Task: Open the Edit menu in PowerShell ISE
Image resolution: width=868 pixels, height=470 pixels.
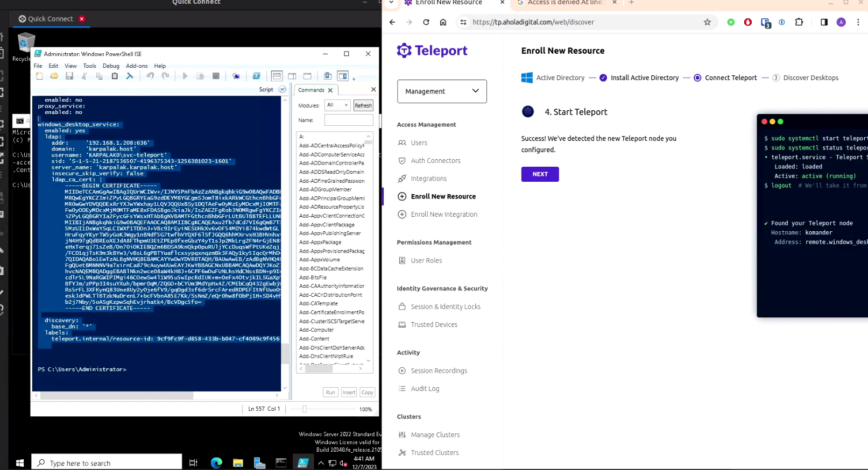Action: point(53,66)
